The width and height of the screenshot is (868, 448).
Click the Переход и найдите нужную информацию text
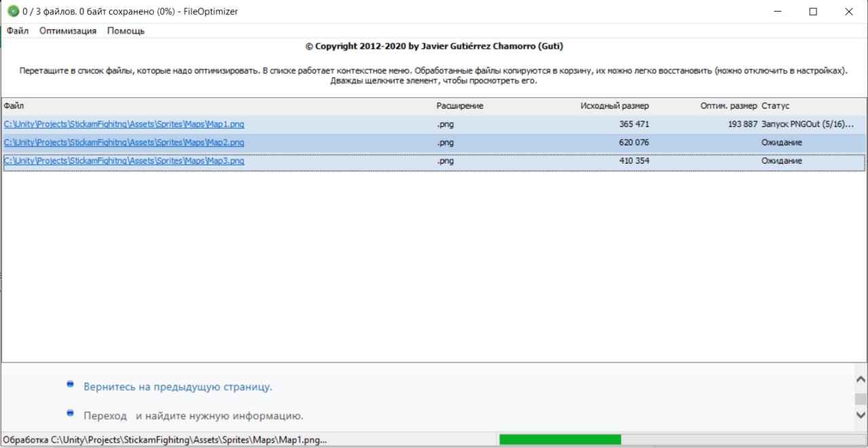193,415
